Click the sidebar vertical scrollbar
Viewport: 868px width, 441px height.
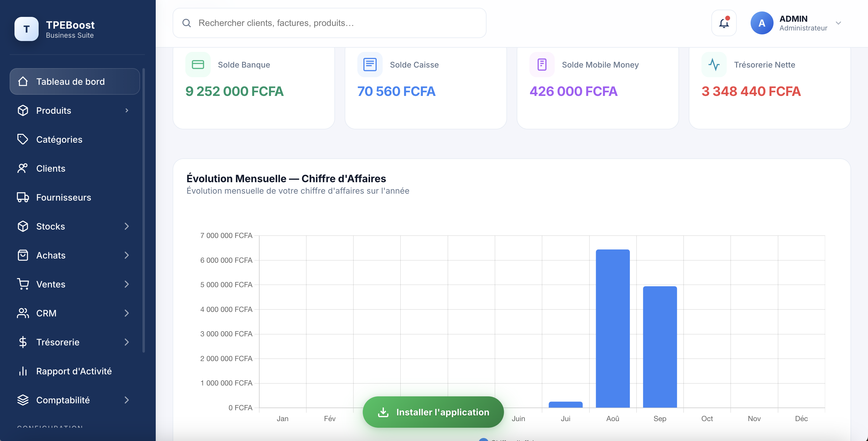[x=144, y=211]
